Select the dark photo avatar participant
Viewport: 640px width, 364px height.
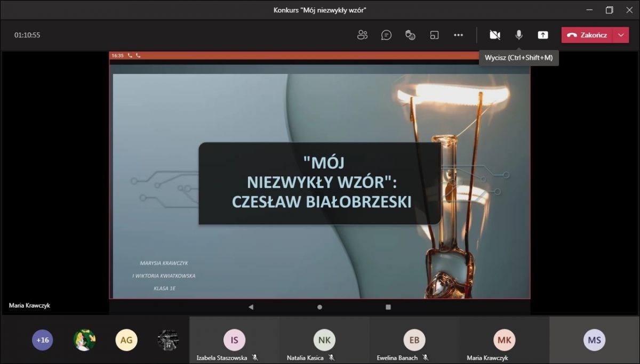tap(168, 340)
